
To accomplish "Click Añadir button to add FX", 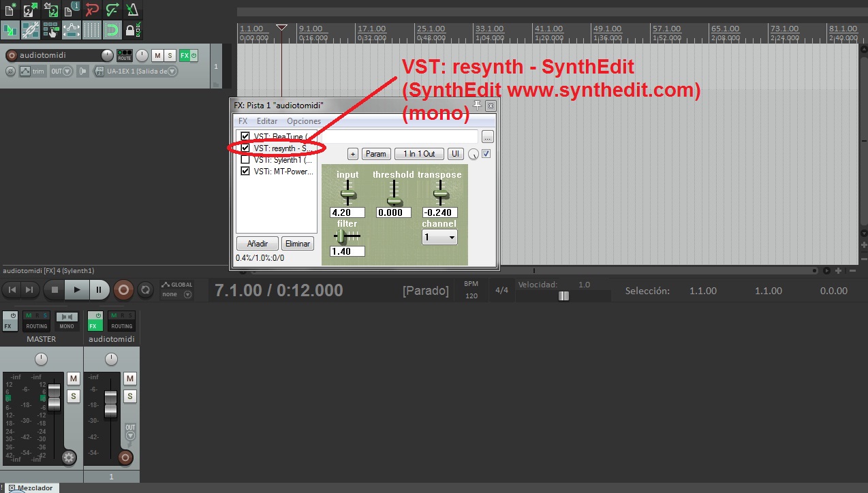I will [257, 244].
